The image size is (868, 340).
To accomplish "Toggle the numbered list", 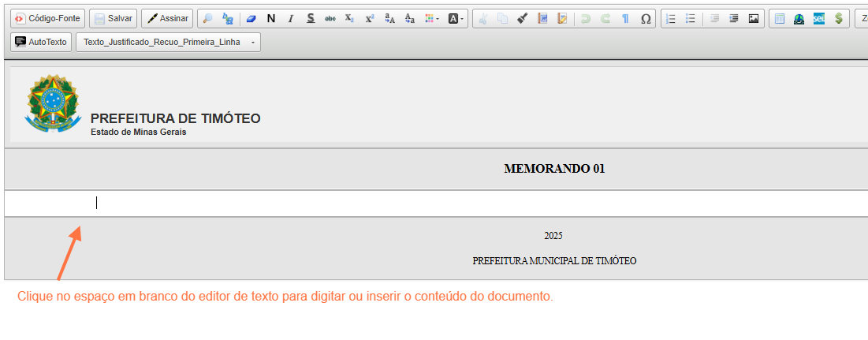I will pyautogui.click(x=671, y=18).
